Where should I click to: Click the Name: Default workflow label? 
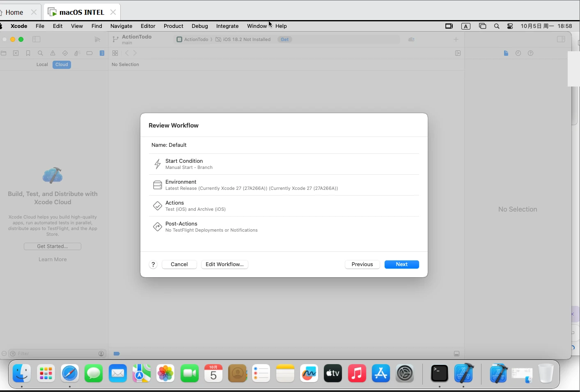[169, 145]
